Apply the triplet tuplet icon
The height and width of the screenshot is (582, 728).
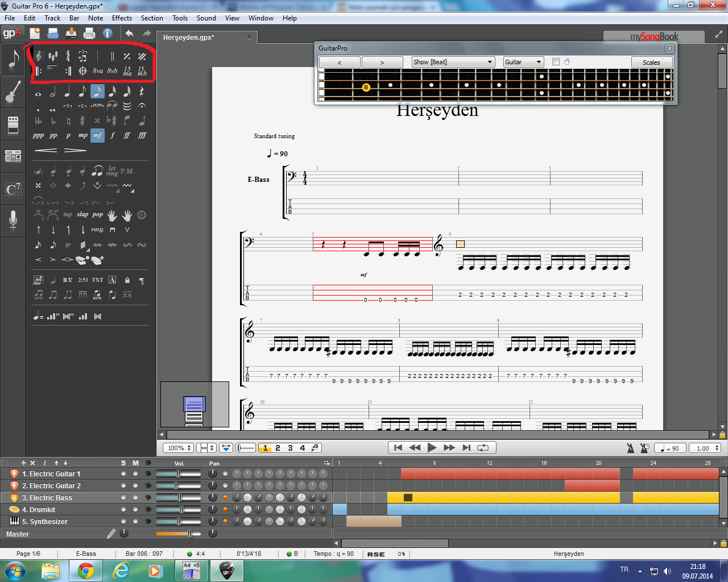pyautogui.click(x=68, y=106)
